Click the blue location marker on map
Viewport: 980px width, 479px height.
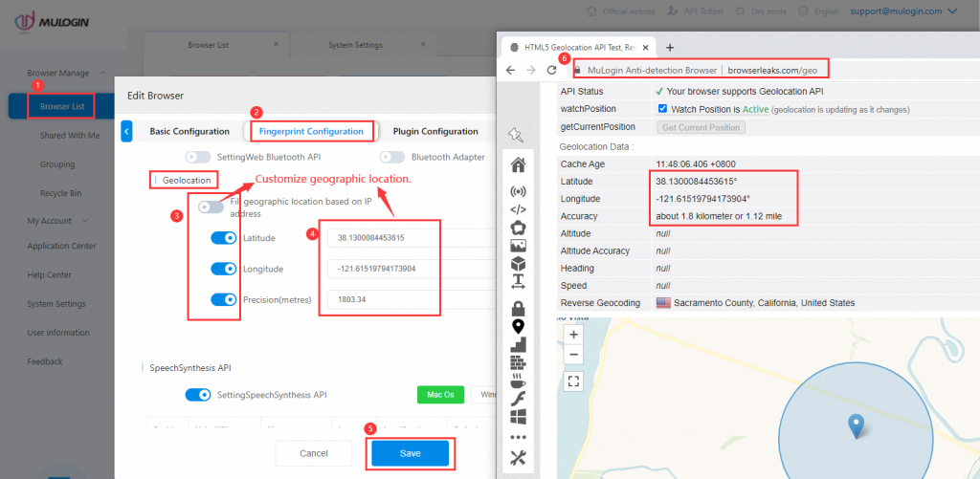click(856, 426)
